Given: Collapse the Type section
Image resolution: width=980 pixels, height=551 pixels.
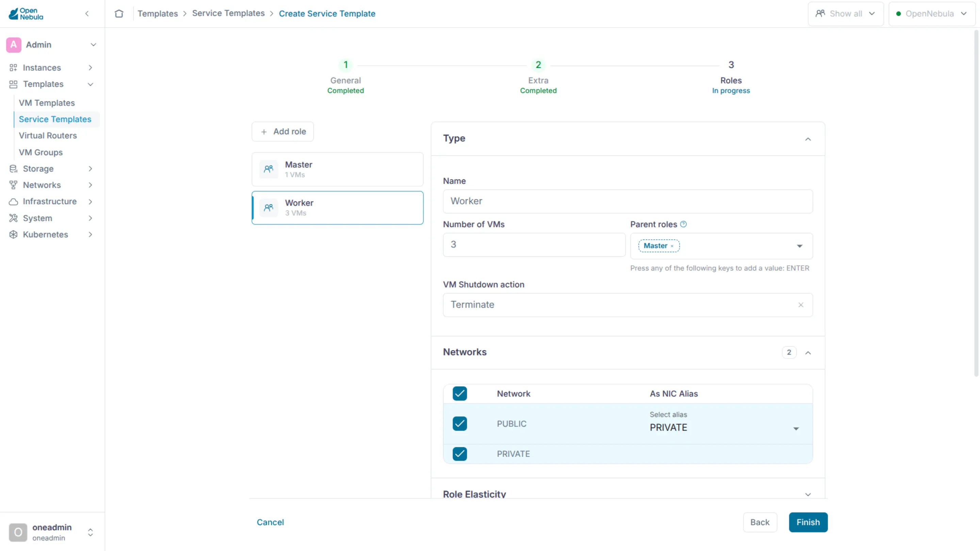Looking at the screenshot, I should point(808,139).
